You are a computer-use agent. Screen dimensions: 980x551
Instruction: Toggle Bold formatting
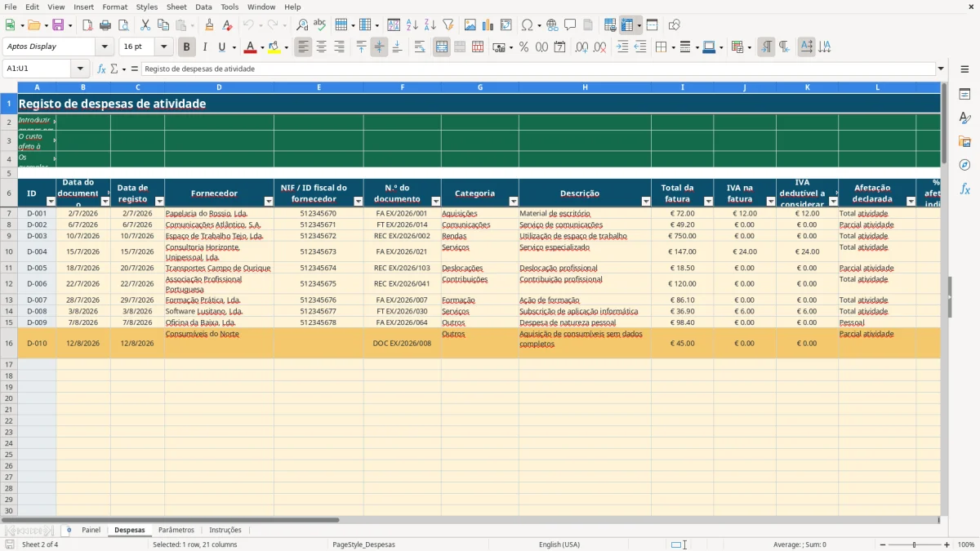[186, 47]
